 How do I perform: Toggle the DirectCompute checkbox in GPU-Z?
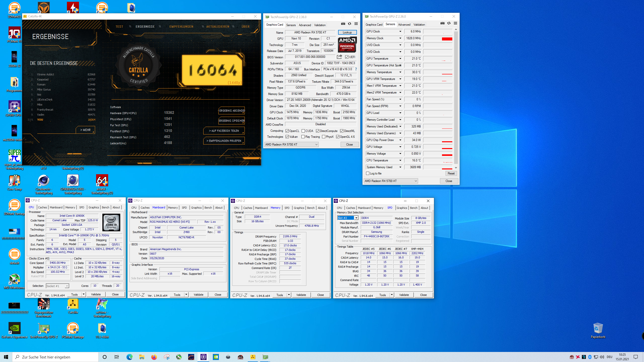click(x=317, y=131)
